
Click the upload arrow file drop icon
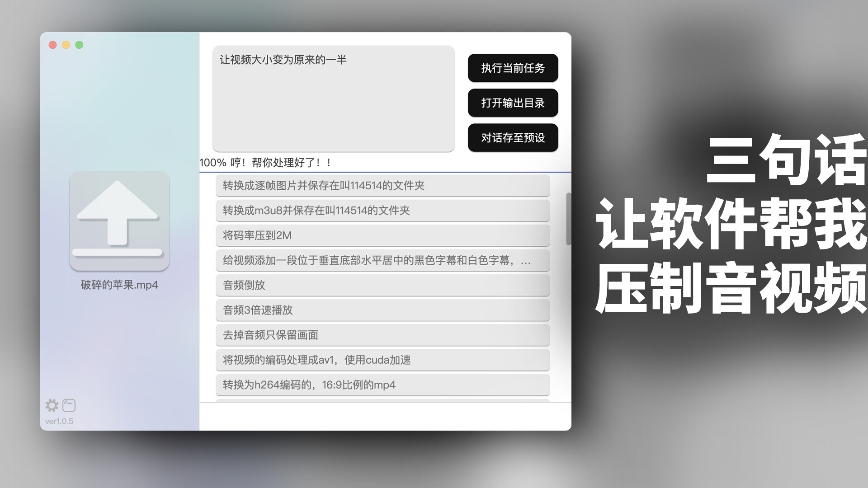(x=119, y=221)
